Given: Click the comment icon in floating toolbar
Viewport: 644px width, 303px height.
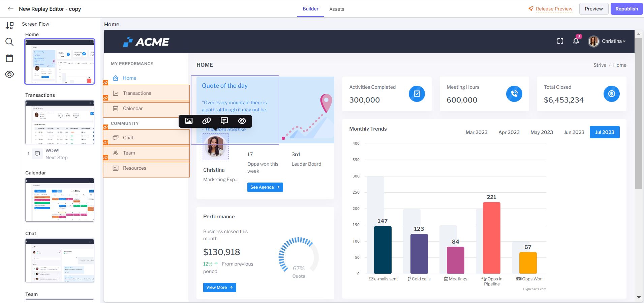Looking at the screenshot, I should (x=224, y=121).
